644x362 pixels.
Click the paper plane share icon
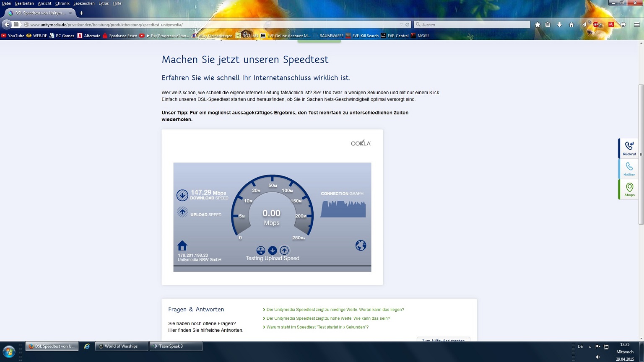[x=584, y=25]
